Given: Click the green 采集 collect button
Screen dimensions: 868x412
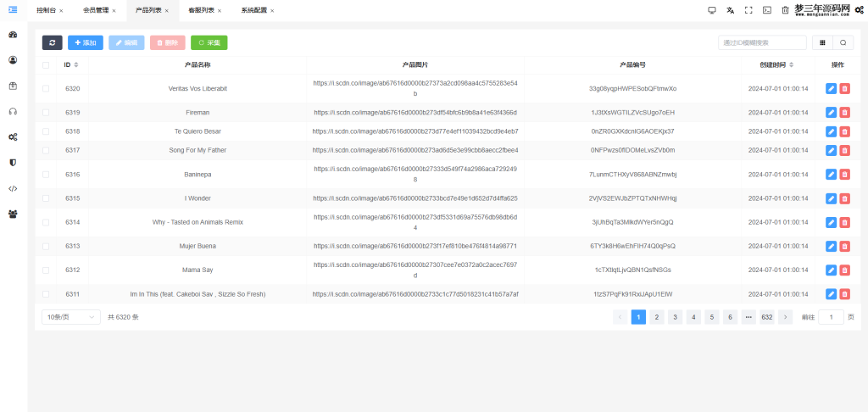Looking at the screenshot, I should pyautogui.click(x=209, y=42).
